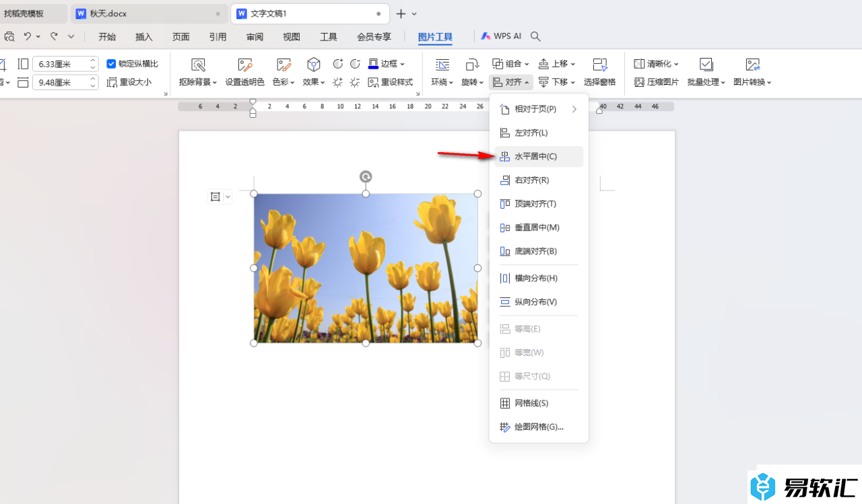Select Align Right (右对齐)
The width and height of the screenshot is (862, 504).
pos(539,180)
